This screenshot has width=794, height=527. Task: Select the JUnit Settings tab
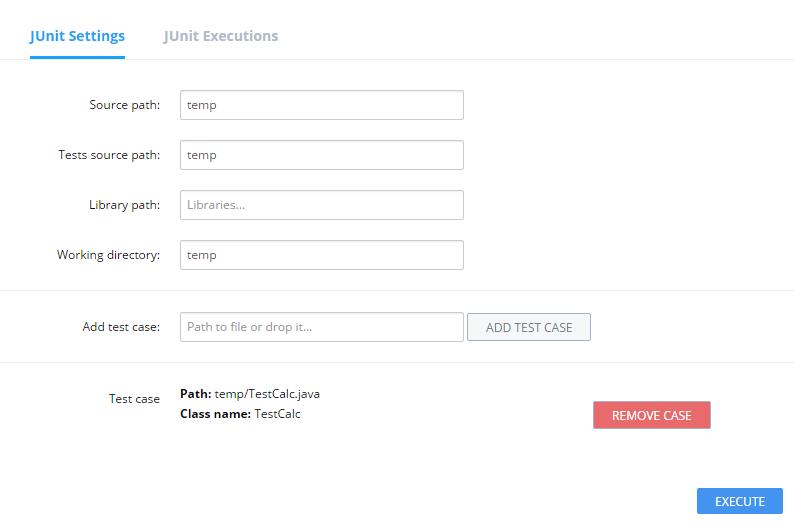point(77,36)
